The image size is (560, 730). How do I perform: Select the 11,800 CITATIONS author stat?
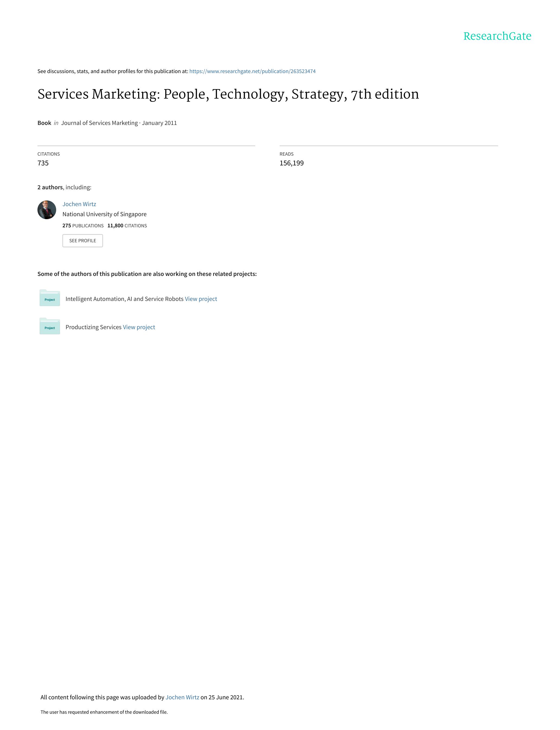coord(127,226)
